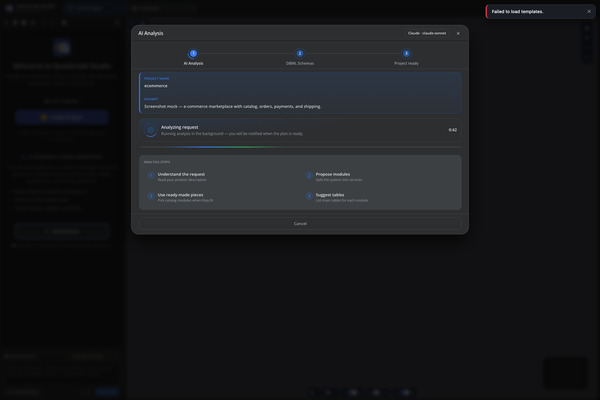Click the Pick catalog modules subtitle
The width and height of the screenshot is (600, 400).
(186, 200)
